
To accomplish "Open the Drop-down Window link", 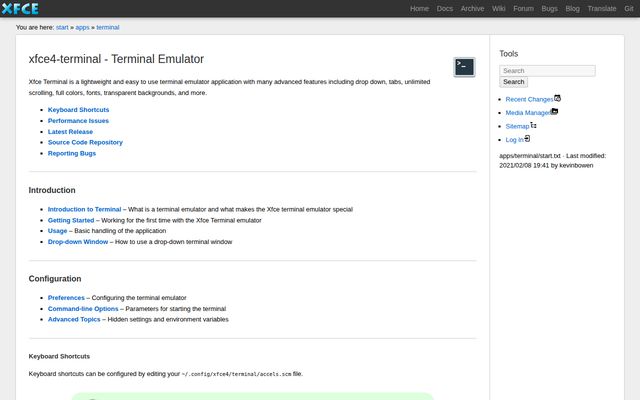I will pos(78,242).
